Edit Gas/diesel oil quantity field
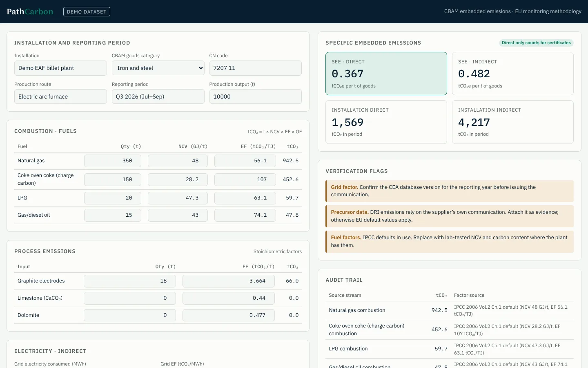 pos(113,215)
